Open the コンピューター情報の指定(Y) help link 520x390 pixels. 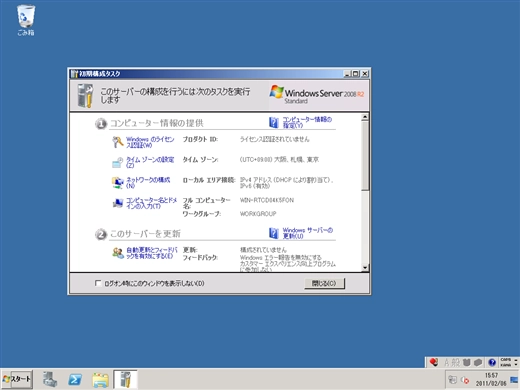point(307,122)
